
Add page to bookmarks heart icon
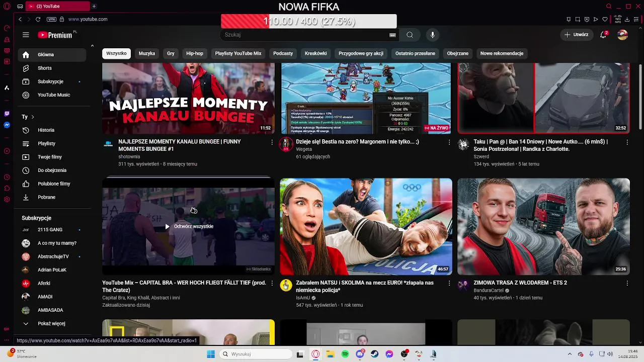[605, 19]
